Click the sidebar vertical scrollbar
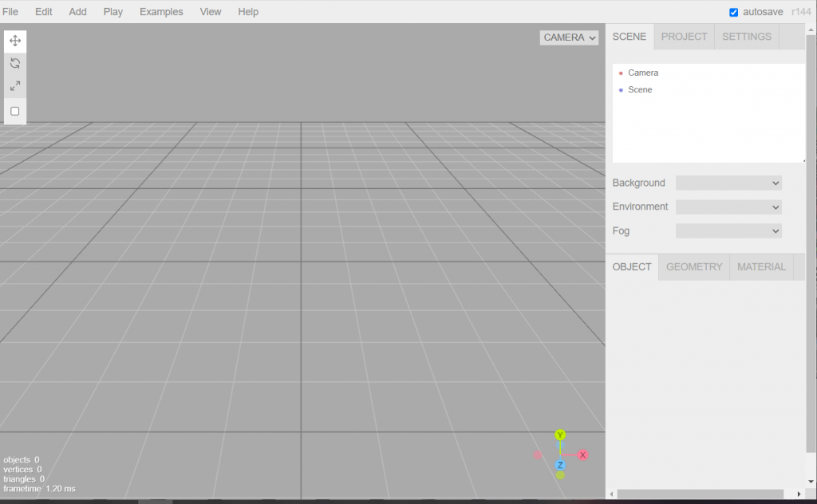 (811, 243)
